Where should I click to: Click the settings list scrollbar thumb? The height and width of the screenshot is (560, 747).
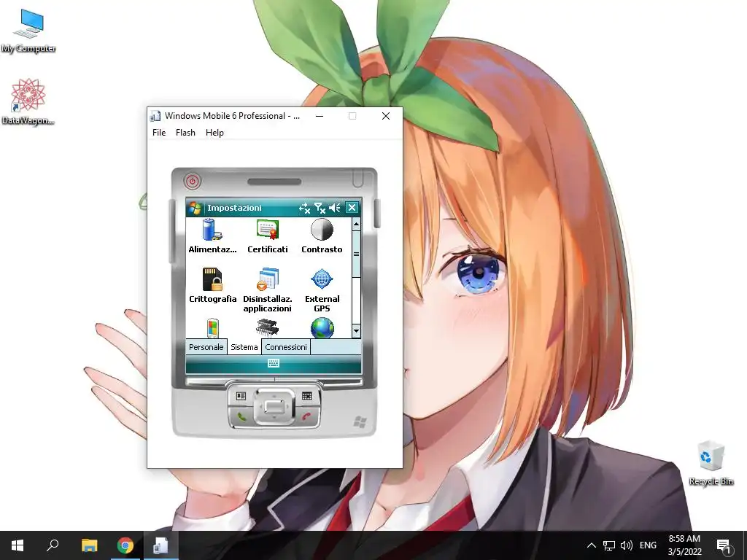(356, 254)
